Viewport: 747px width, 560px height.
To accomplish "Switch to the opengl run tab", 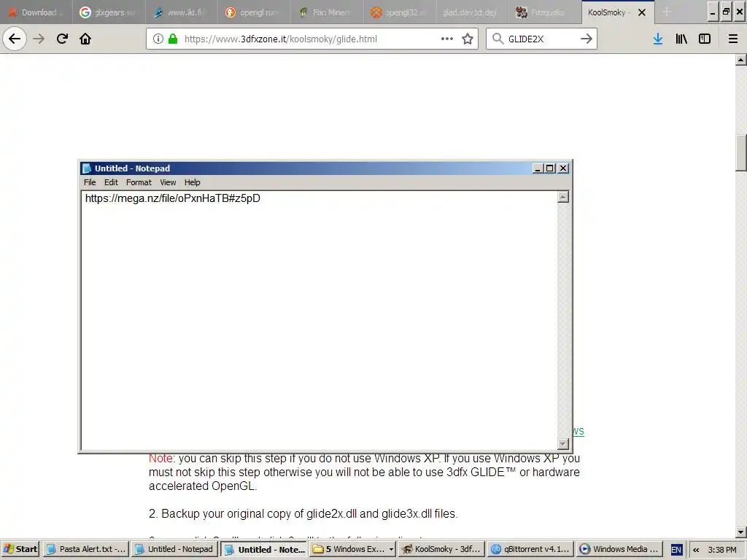I will point(254,12).
